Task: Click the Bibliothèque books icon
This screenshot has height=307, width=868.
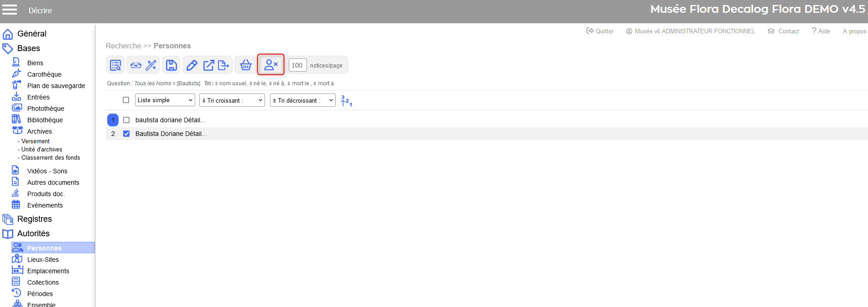Action: tap(16, 119)
